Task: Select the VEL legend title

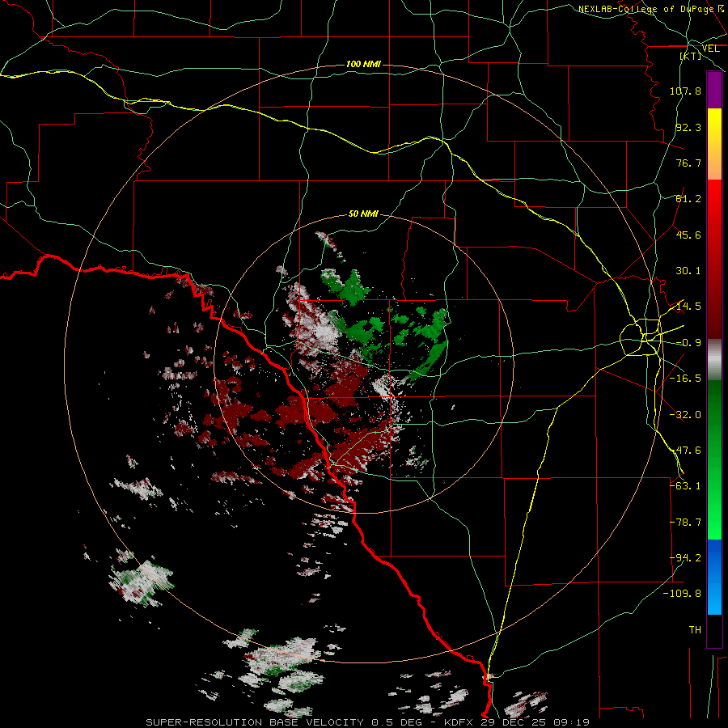Action: tap(710, 49)
